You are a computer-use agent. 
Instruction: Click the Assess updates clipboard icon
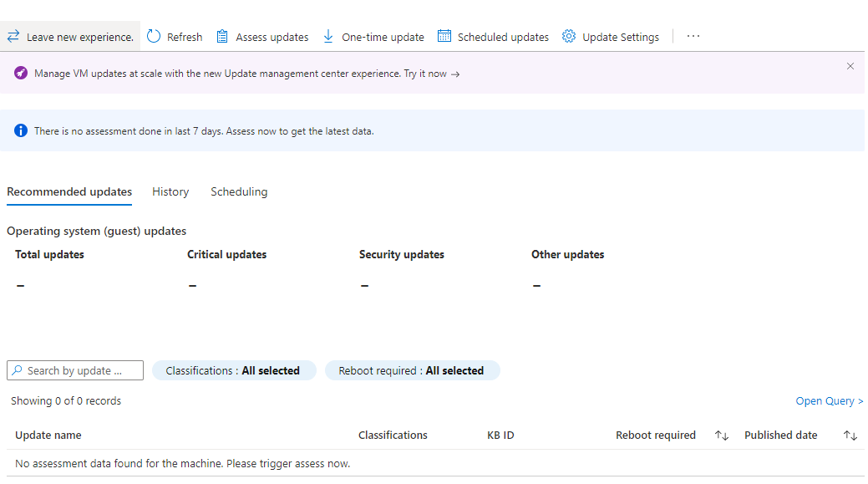(222, 37)
